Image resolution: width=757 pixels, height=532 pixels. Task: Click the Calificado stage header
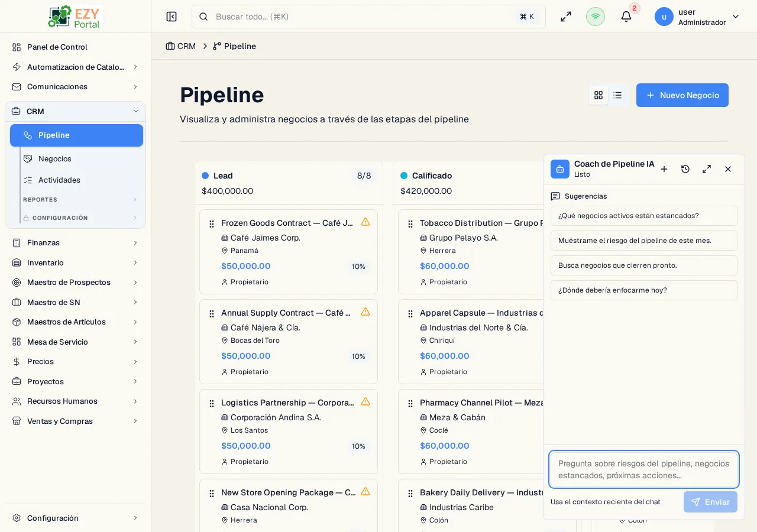click(432, 176)
